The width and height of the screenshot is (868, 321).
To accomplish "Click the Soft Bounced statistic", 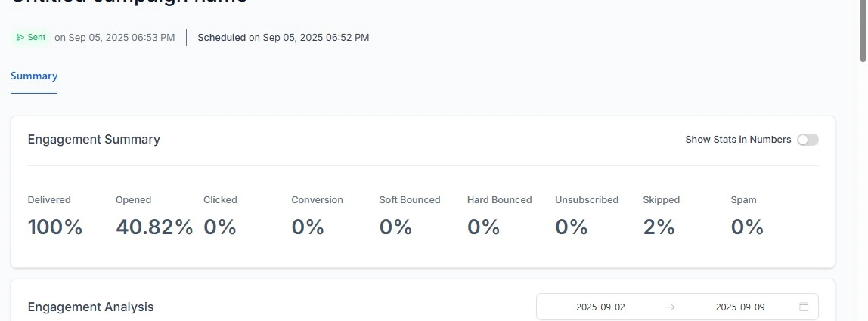I will (x=410, y=217).
